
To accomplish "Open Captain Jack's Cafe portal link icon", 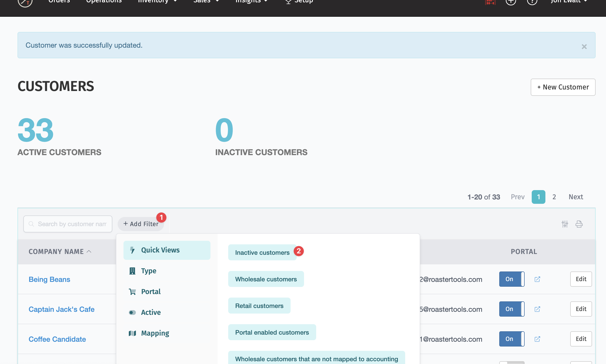I will (537, 309).
